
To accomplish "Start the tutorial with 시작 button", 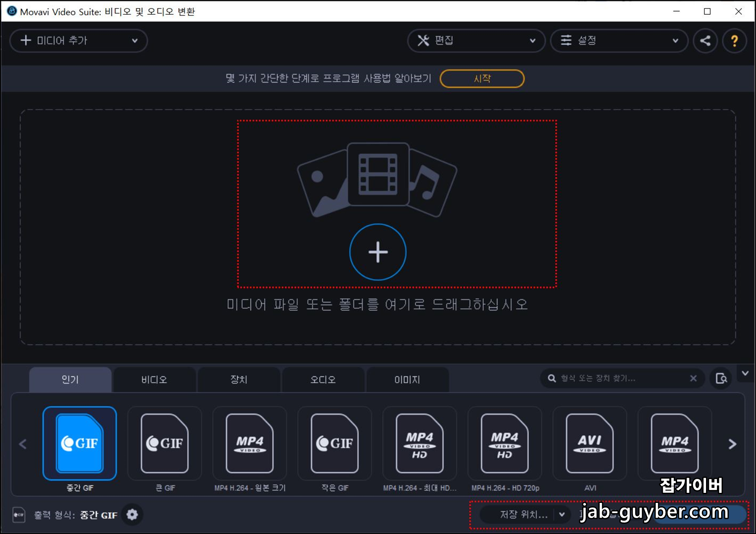I will (x=482, y=79).
